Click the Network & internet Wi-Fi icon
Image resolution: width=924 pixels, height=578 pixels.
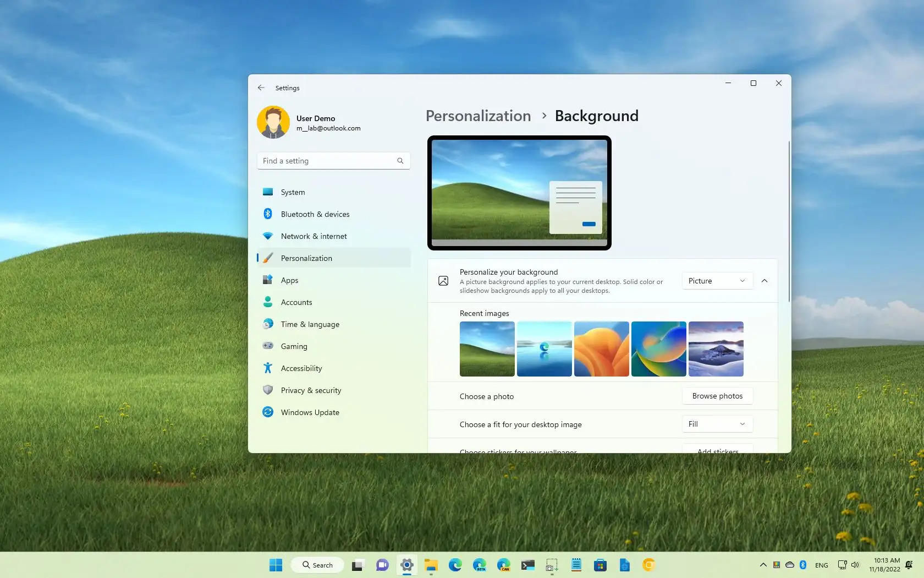click(x=268, y=236)
